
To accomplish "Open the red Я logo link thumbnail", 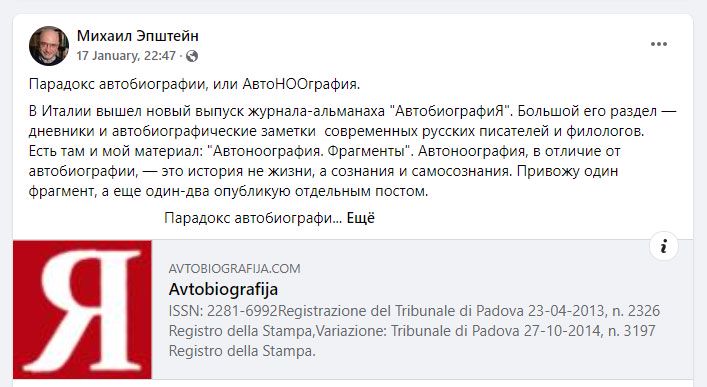I will (x=83, y=309).
